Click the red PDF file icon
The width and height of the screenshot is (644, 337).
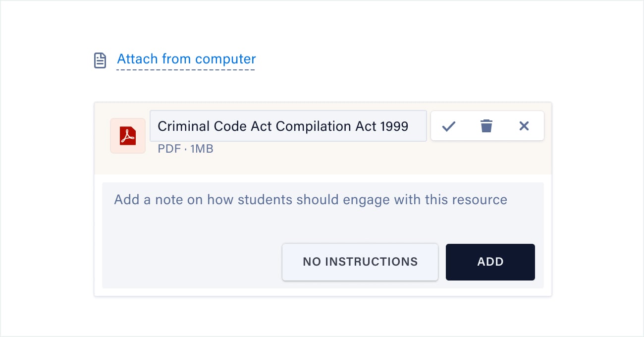point(128,136)
